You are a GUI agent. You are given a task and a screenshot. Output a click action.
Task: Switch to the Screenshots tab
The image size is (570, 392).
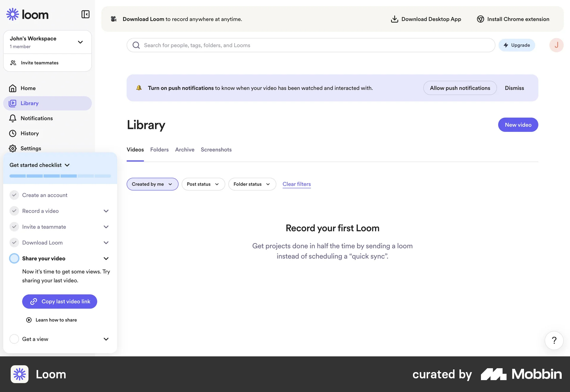click(216, 150)
